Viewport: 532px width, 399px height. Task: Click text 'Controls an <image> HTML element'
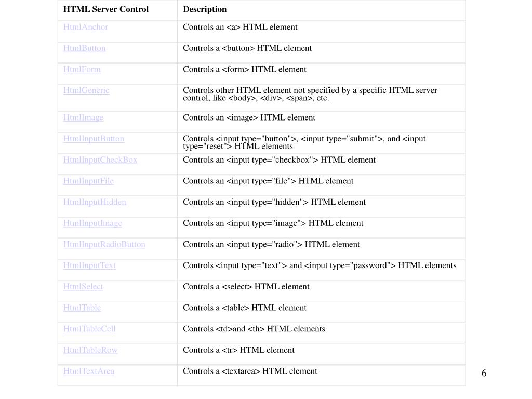[249, 118]
